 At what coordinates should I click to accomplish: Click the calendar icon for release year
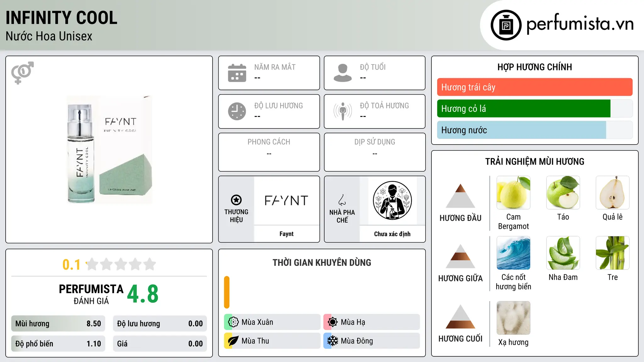[237, 73]
